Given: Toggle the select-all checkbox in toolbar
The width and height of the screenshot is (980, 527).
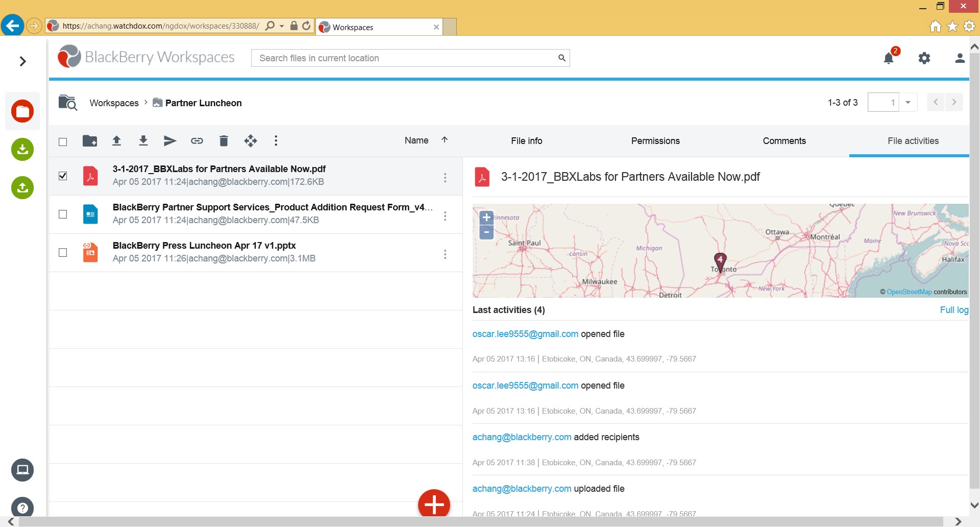Looking at the screenshot, I should click(63, 141).
